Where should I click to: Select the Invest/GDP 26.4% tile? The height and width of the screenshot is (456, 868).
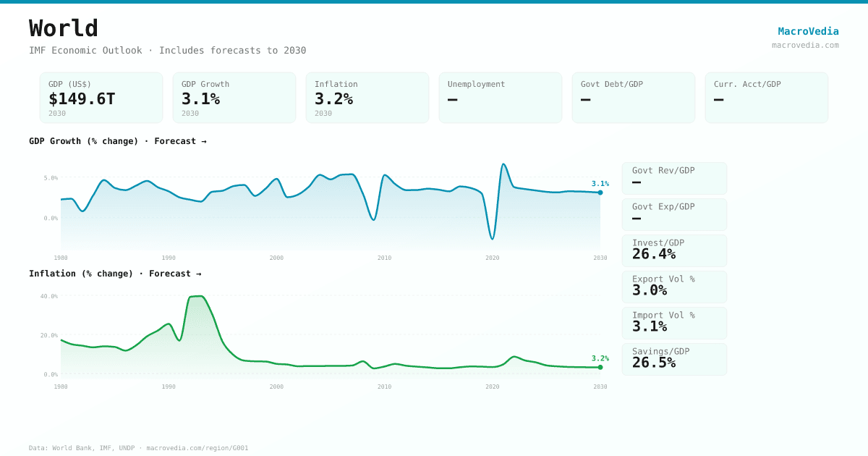[x=674, y=250]
